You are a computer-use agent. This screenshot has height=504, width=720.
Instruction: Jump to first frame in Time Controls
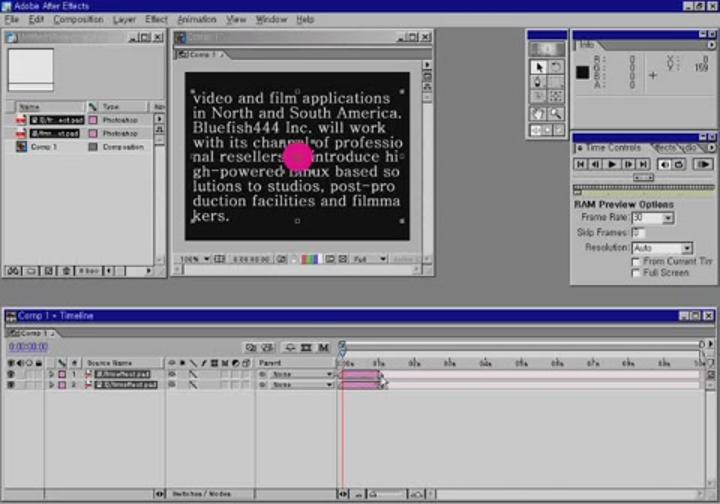click(581, 164)
